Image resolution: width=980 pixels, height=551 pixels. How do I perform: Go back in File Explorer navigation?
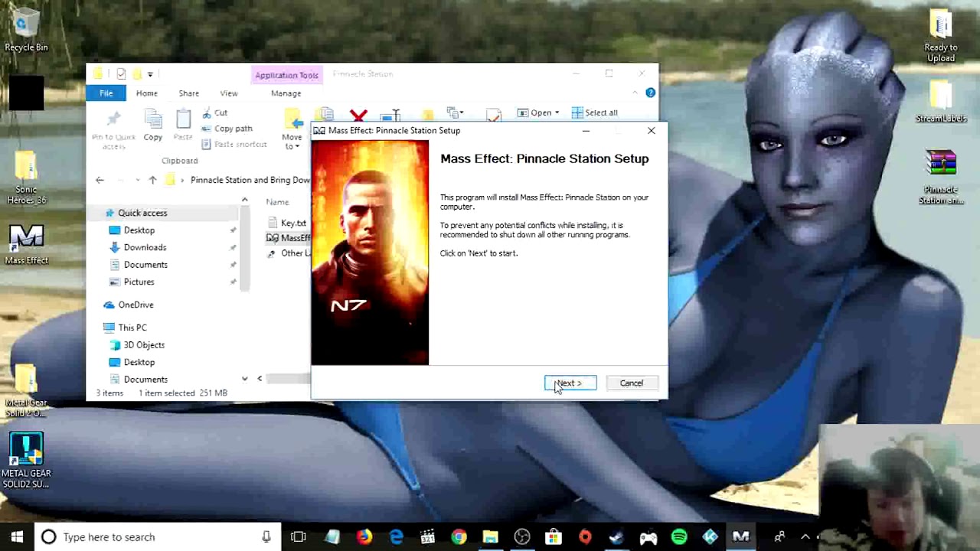tap(100, 180)
